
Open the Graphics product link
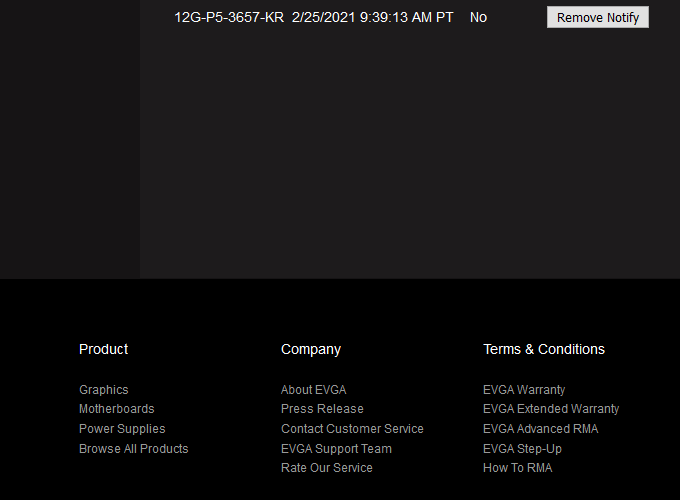click(x=104, y=390)
